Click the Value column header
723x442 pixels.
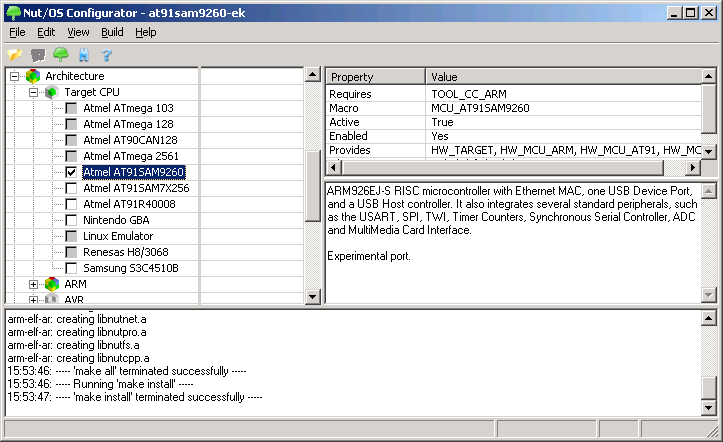(563, 77)
